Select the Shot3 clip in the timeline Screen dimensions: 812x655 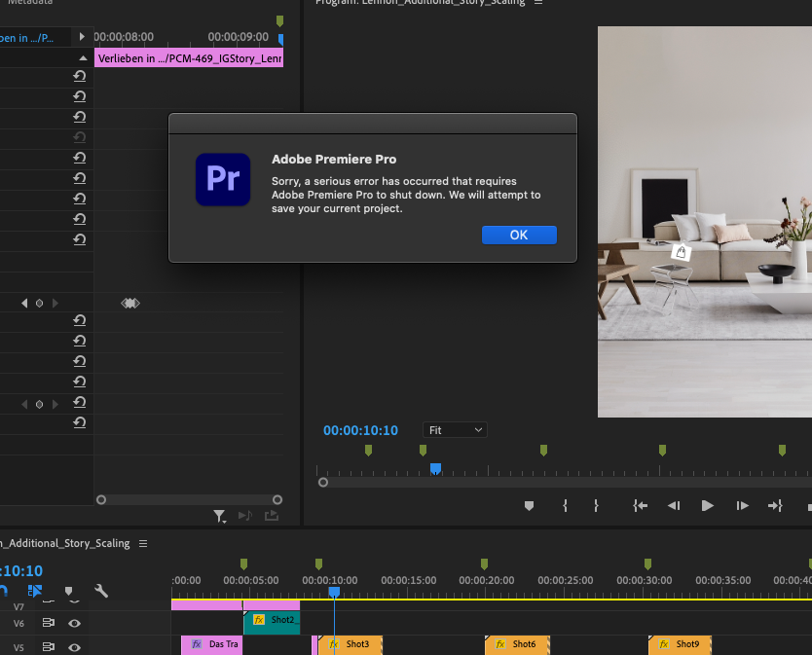pyautogui.click(x=356, y=644)
